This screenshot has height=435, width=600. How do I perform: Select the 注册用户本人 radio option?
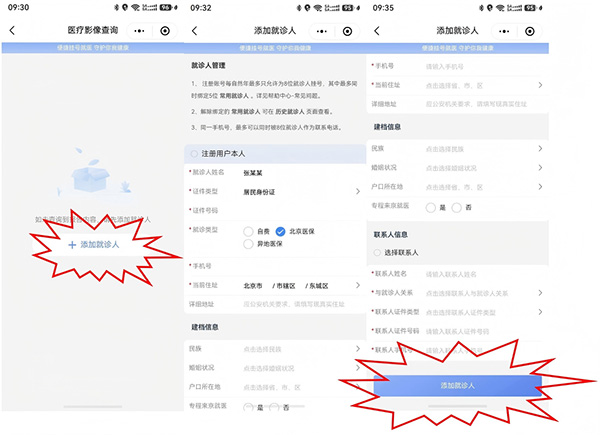pyautogui.click(x=194, y=154)
